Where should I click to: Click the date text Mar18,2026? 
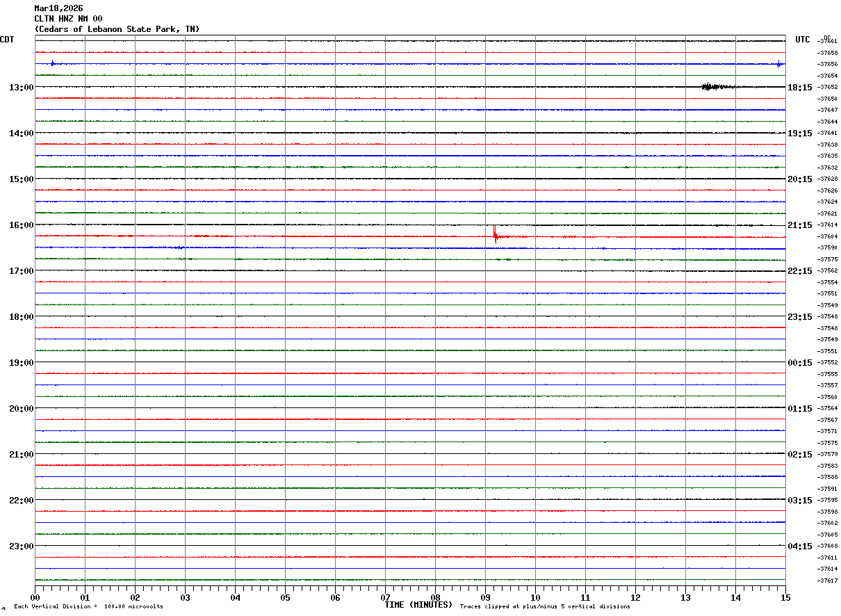(x=58, y=8)
